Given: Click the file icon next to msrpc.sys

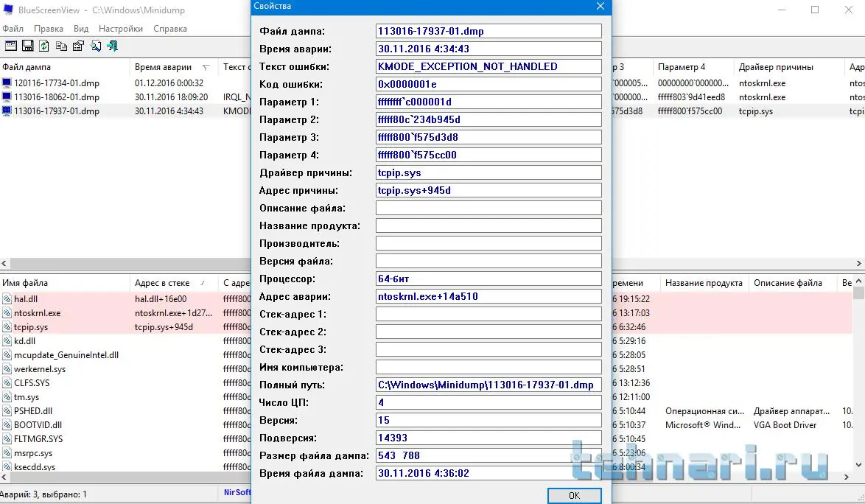Looking at the screenshot, I should click(7, 453).
